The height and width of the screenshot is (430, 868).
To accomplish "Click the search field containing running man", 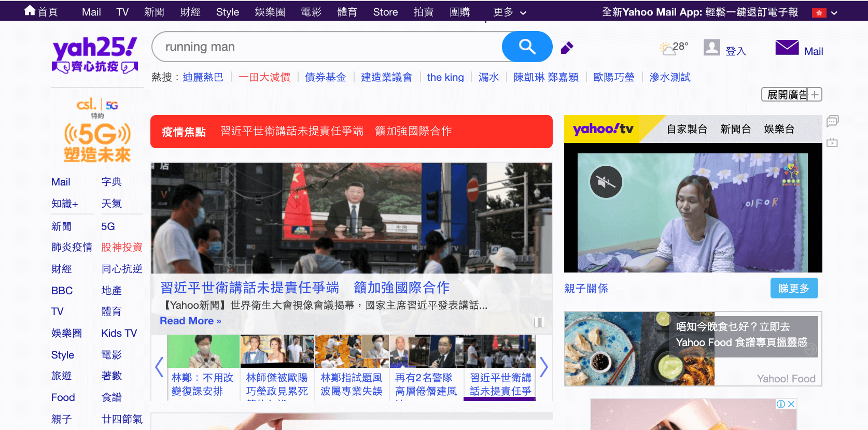I will (327, 47).
